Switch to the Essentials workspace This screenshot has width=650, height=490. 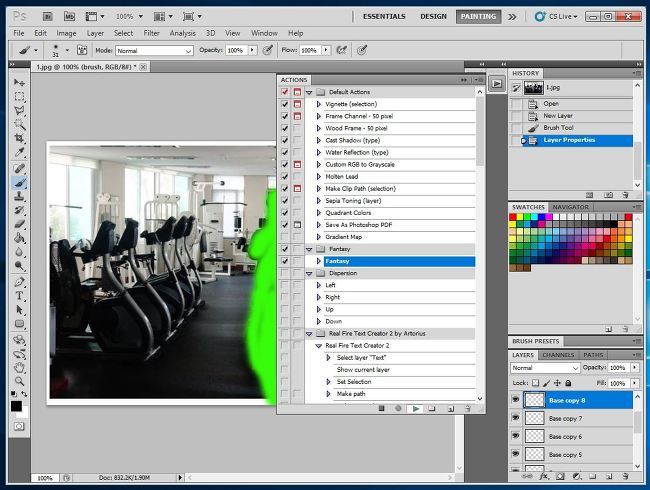[x=384, y=17]
